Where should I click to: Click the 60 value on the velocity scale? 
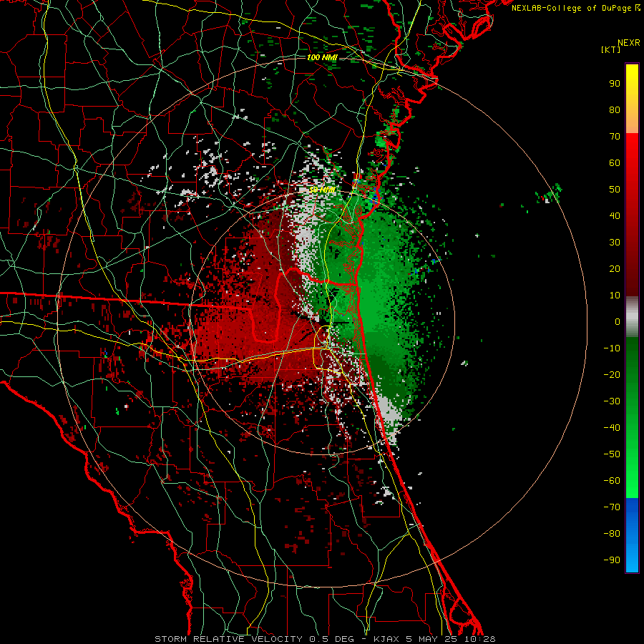pos(615,162)
